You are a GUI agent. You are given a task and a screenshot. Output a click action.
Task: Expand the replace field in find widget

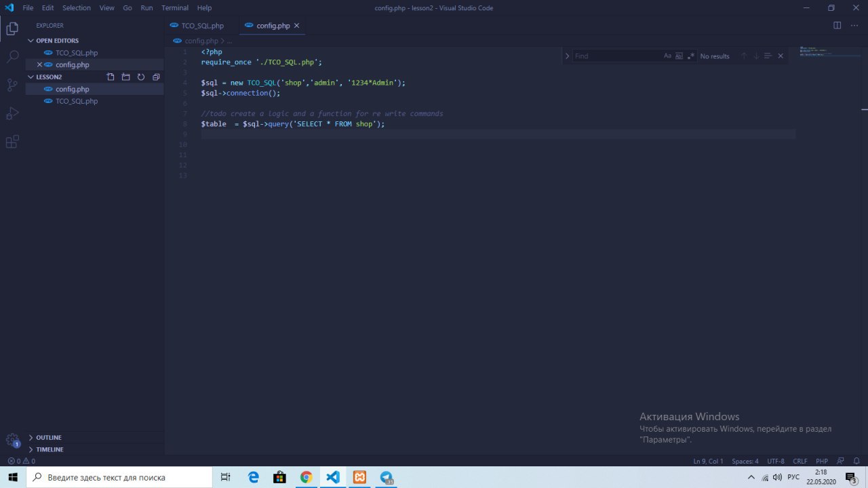pyautogui.click(x=568, y=56)
